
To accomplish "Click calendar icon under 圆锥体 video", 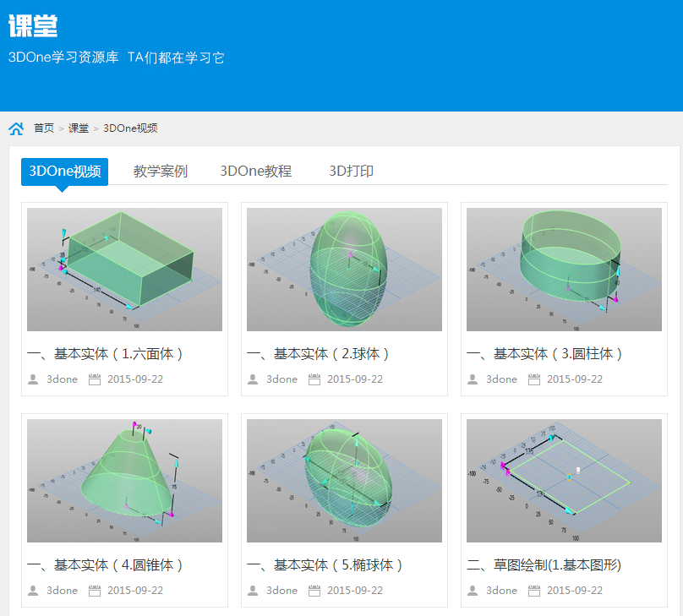I will click(x=95, y=591).
